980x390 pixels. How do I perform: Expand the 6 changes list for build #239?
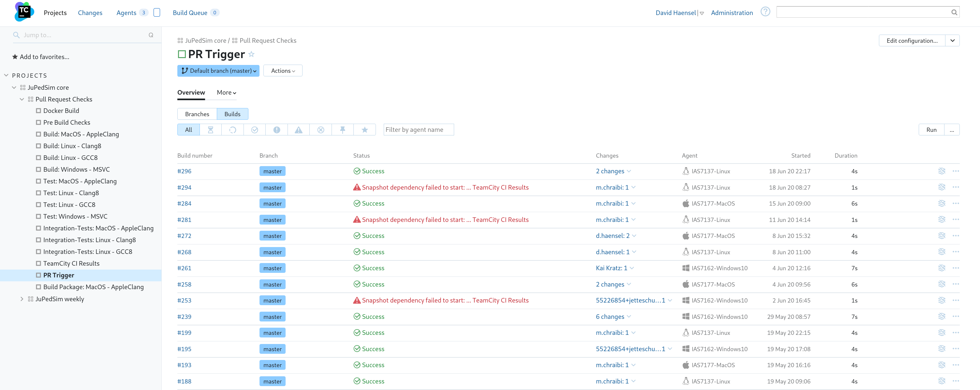(x=613, y=317)
